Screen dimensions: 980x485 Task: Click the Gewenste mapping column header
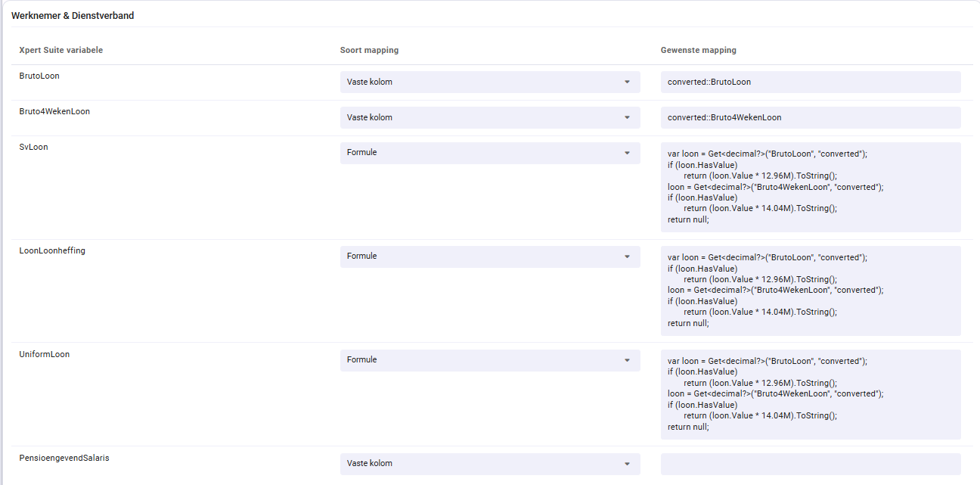[x=698, y=50]
